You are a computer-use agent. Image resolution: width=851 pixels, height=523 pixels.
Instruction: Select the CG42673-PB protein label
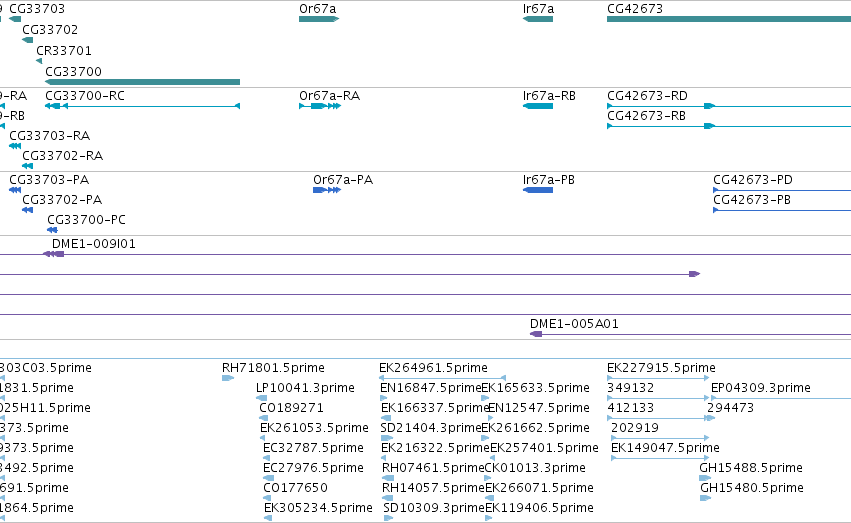[x=752, y=200]
